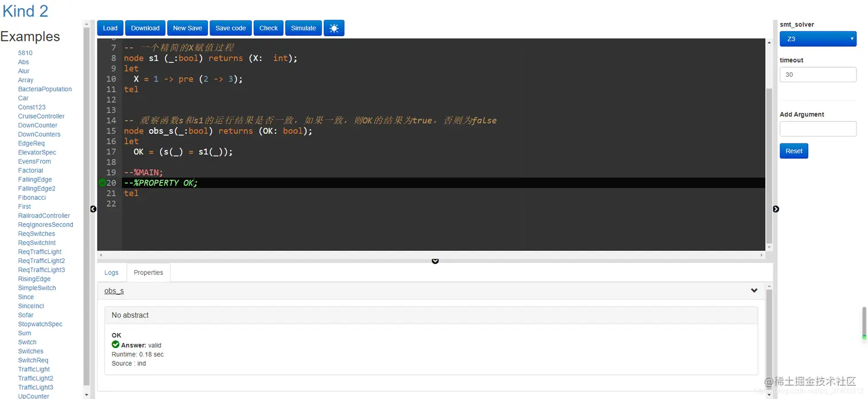Open the SinceIncl example
868x399 pixels.
coord(31,306)
